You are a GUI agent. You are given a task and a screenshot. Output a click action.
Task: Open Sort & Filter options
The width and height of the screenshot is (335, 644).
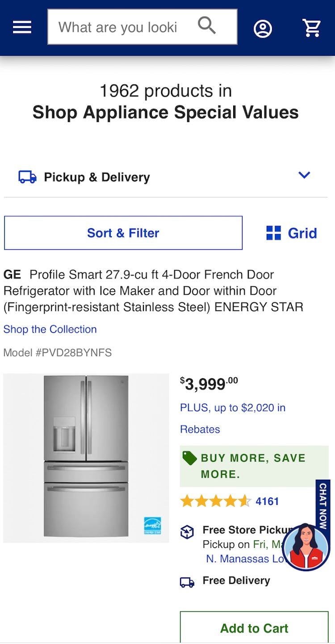click(123, 233)
